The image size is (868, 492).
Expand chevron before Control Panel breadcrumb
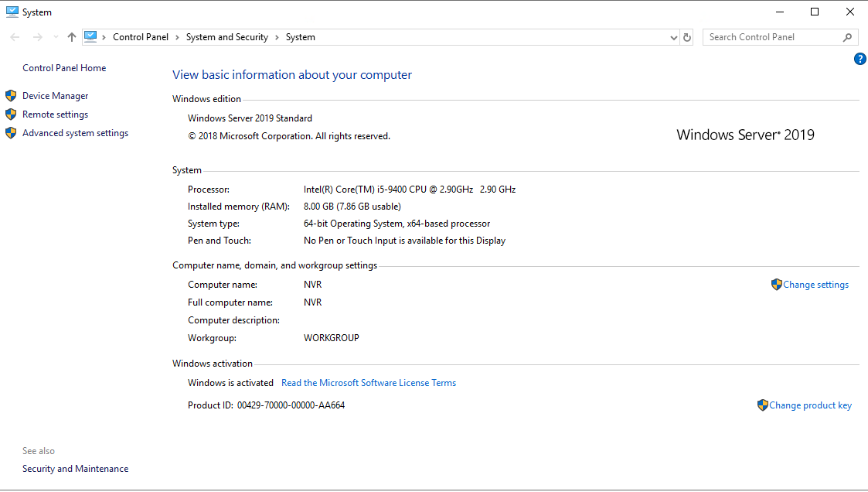(x=104, y=37)
